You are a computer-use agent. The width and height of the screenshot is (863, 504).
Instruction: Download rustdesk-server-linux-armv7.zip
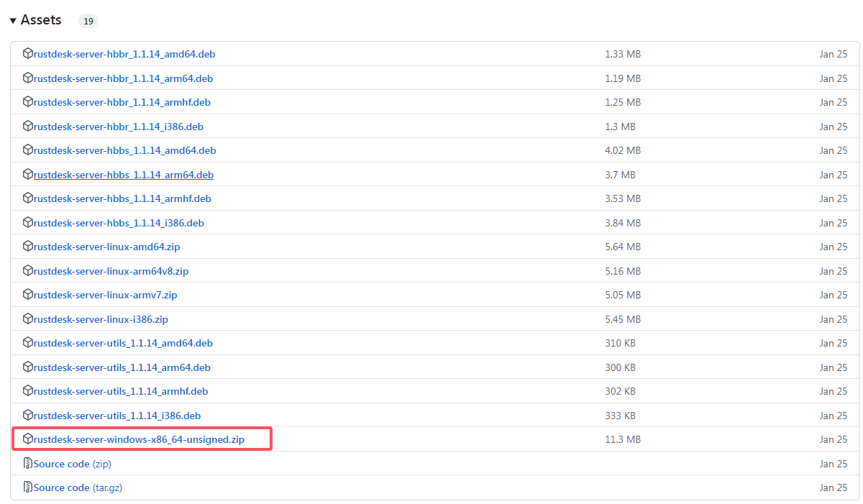tap(105, 295)
